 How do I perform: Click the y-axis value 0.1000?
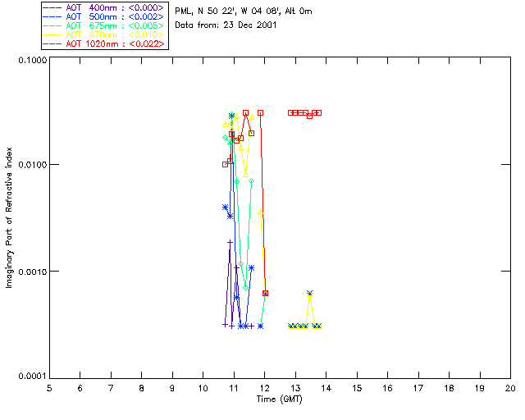coord(33,60)
